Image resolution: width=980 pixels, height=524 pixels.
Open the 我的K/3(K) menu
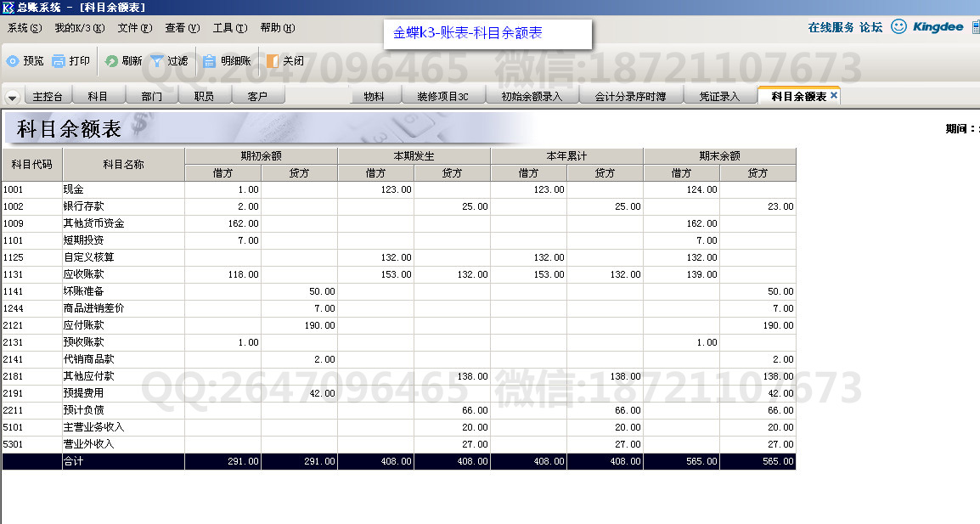(x=79, y=28)
